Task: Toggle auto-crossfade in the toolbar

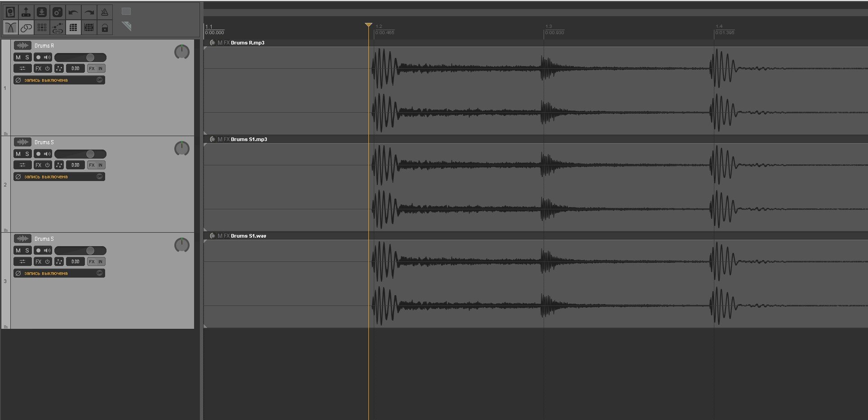Action: (10, 27)
